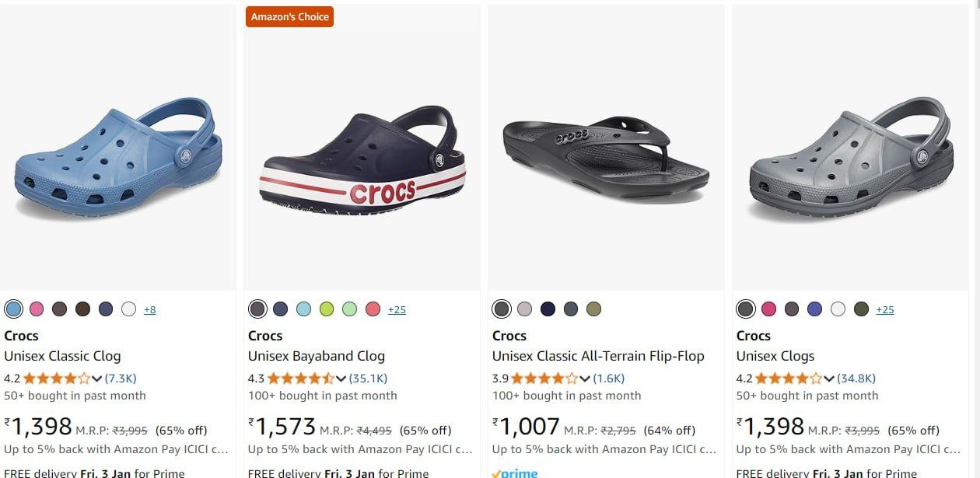Expand rating breakdown for All-Terrain Flip-Flop
Screen dimensions: 980x478
click(585, 379)
